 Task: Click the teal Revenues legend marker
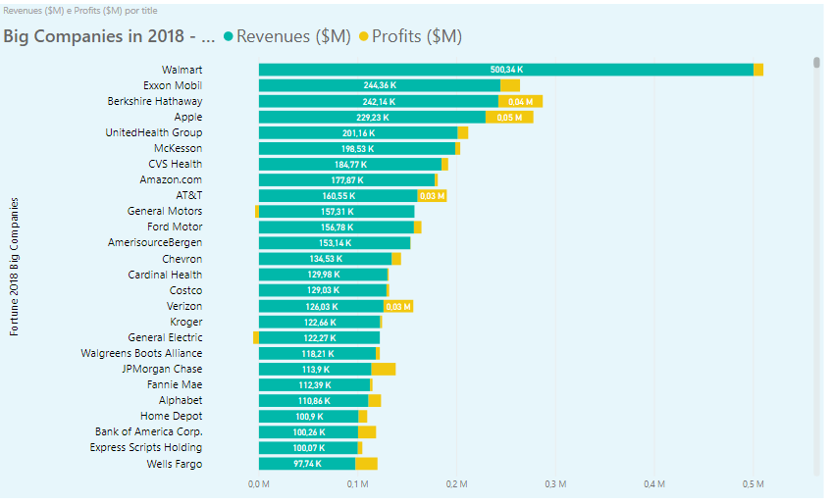click(x=229, y=36)
